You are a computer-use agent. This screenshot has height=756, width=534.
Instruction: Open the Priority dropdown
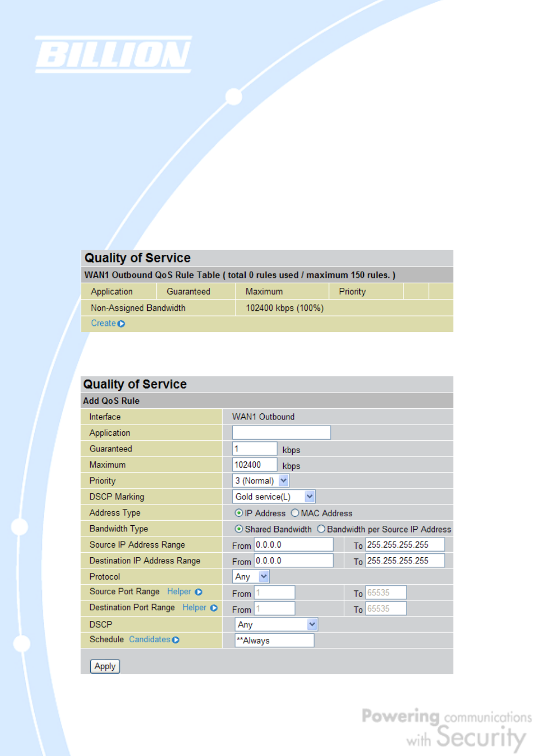pos(283,480)
